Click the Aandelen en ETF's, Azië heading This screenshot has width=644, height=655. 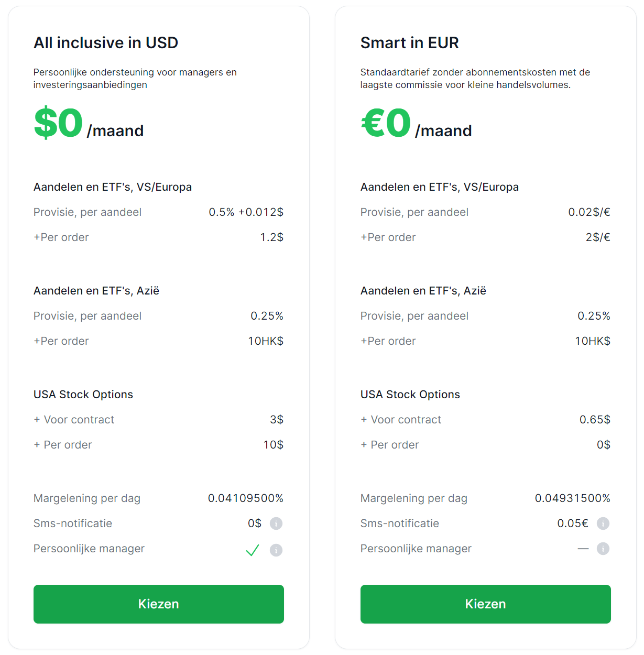coord(96,290)
